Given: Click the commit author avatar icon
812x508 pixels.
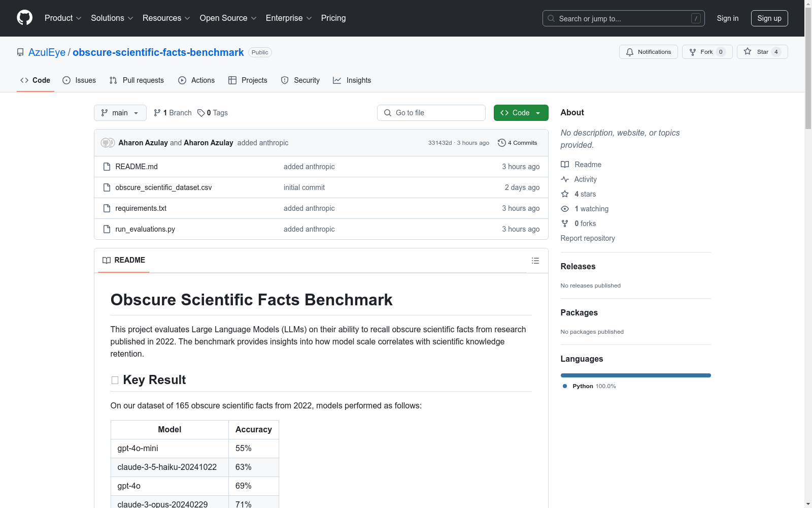Looking at the screenshot, I should click(x=108, y=143).
